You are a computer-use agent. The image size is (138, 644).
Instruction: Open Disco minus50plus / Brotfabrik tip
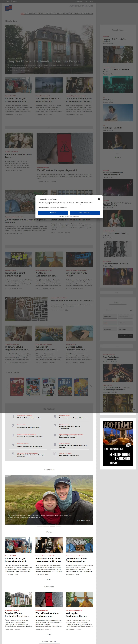tap(115, 264)
